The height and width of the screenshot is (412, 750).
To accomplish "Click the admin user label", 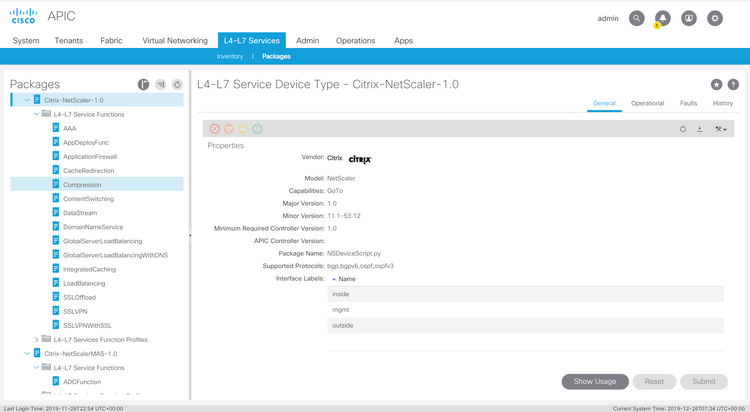I will click(607, 19).
